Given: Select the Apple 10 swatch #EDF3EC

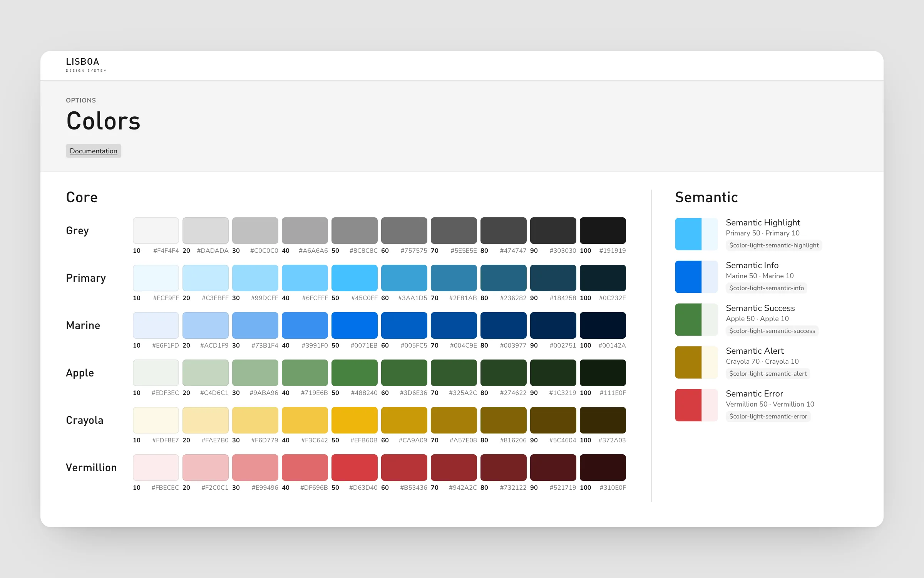Looking at the screenshot, I should (156, 373).
